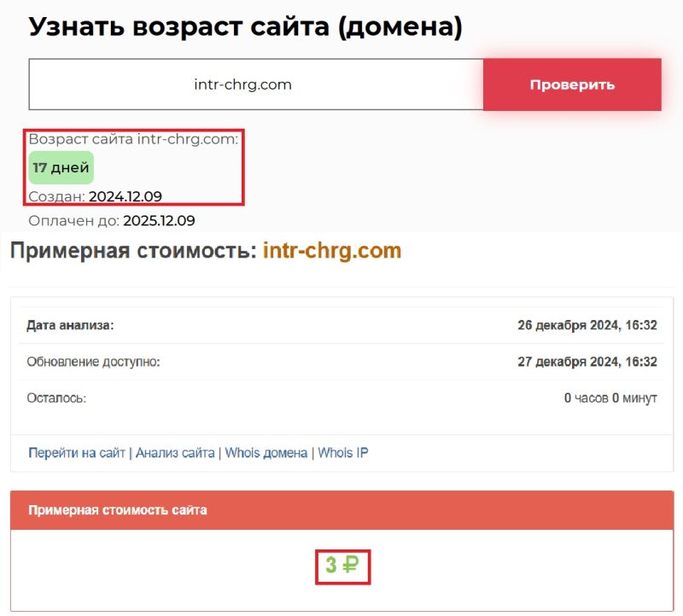Select the 0 часов 0 минут value

[x=610, y=398]
